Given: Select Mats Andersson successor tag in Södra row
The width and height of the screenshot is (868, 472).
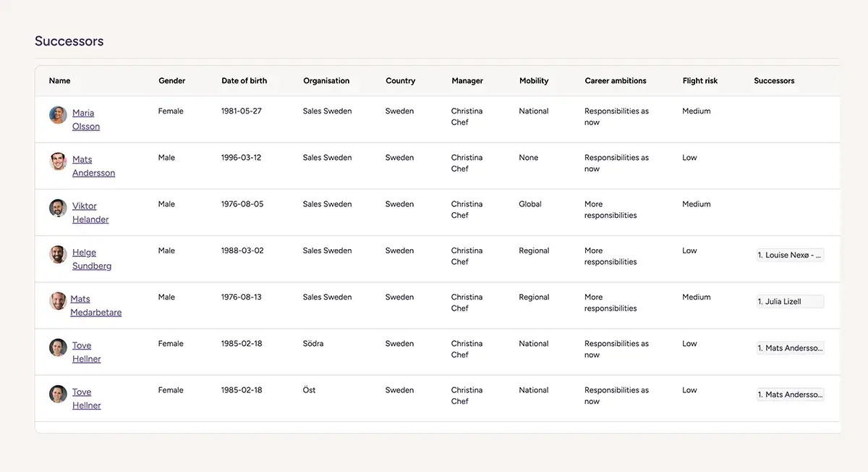Looking at the screenshot, I should click(x=790, y=348).
